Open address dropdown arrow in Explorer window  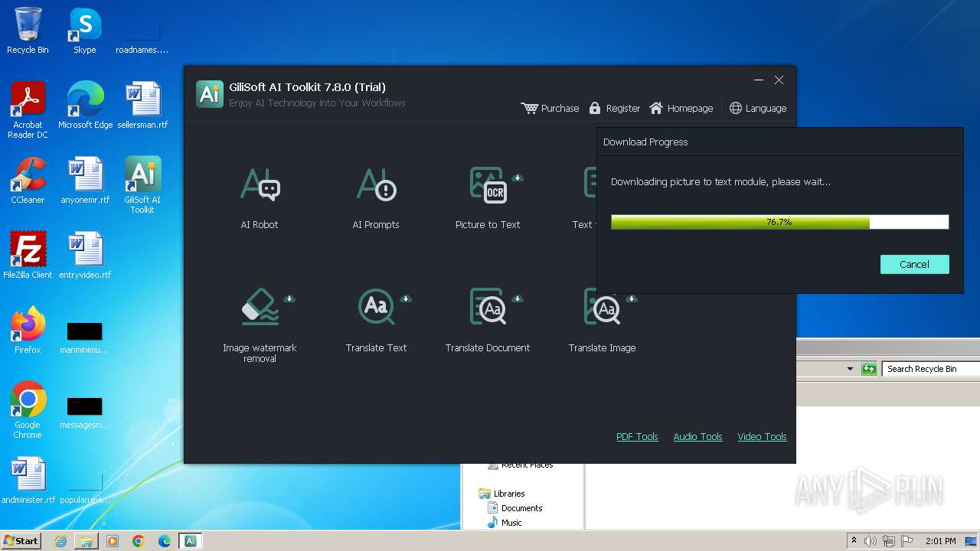(x=850, y=369)
